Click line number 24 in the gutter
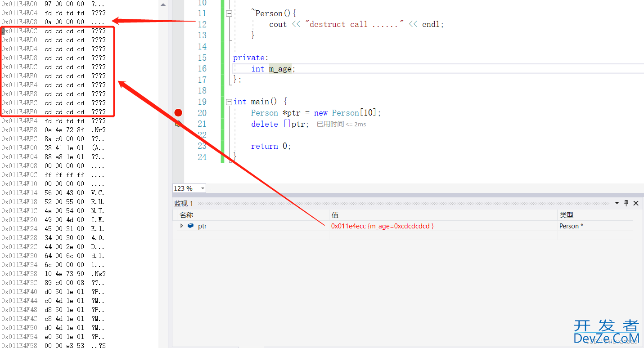Image resolution: width=644 pixels, height=348 pixels. pos(202,157)
